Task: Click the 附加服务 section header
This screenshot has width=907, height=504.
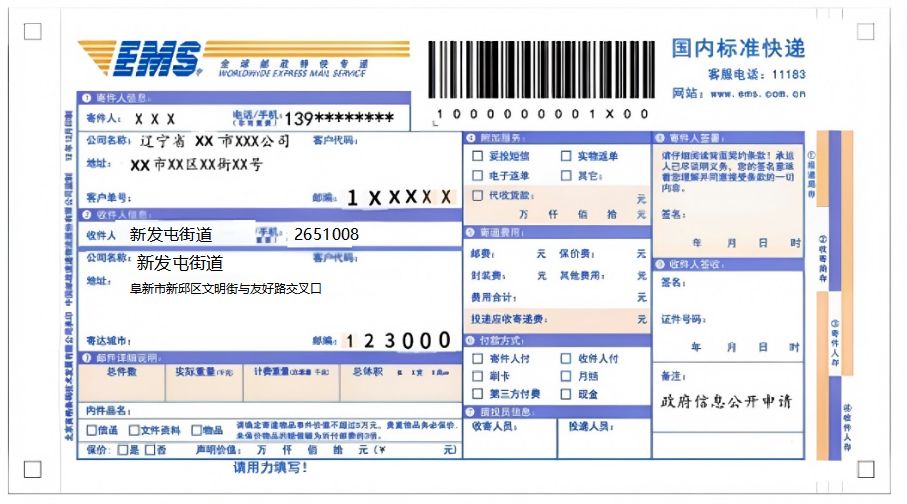Action: pos(557,138)
